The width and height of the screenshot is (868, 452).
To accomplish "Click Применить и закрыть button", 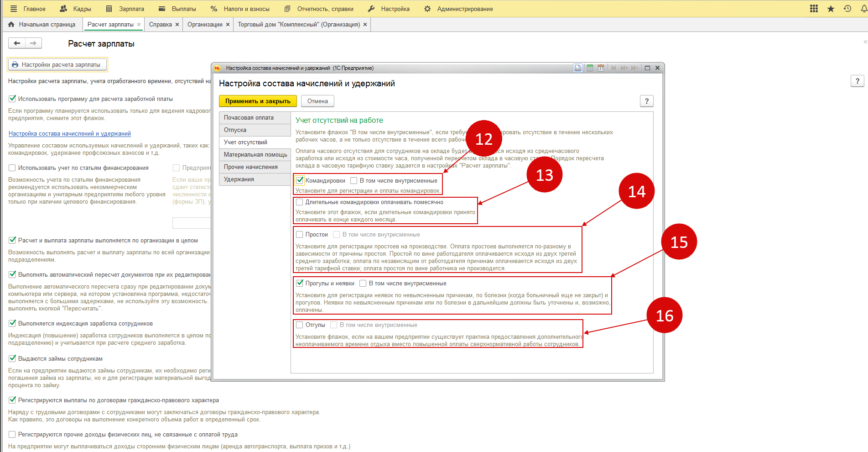I will pyautogui.click(x=258, y=101).
